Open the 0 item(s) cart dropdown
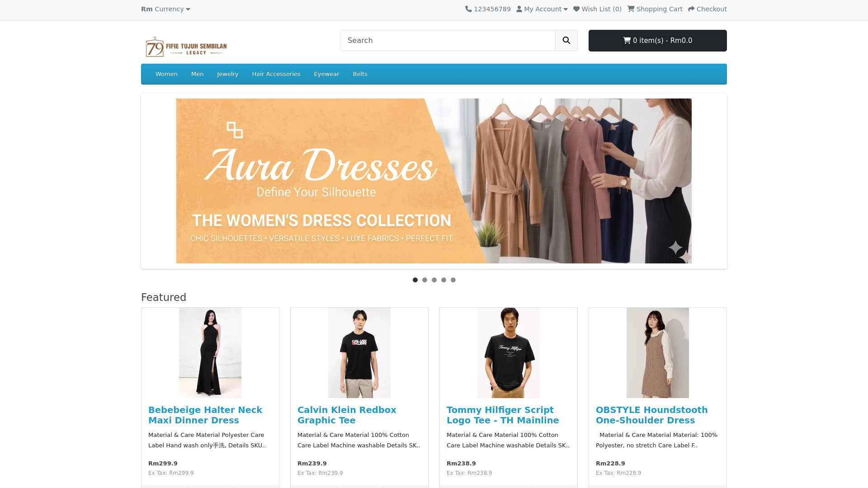Viewport: 868px width, 488px height. tap(657, 41)
